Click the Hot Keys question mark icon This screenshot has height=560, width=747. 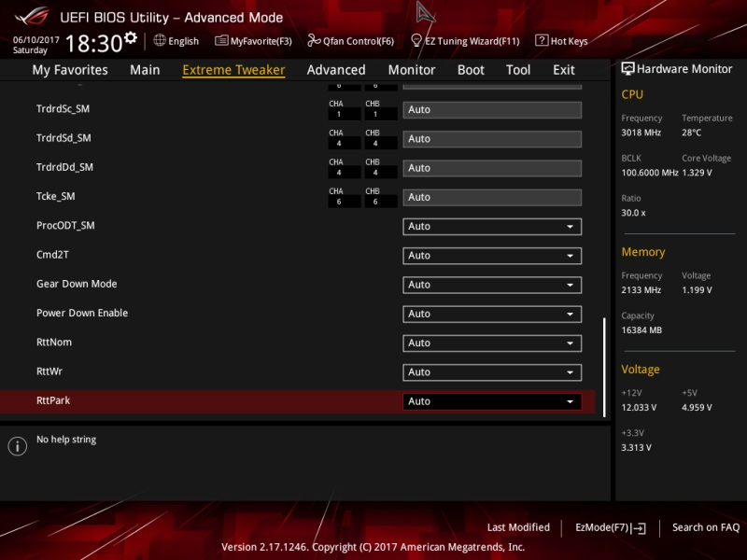542,40
